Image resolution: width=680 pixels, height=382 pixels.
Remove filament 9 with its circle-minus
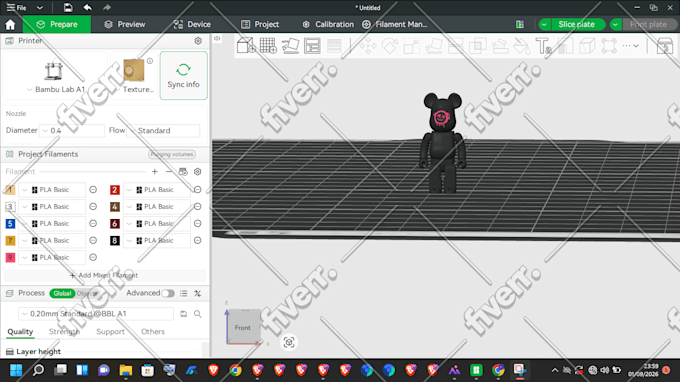tap(93, 258)
